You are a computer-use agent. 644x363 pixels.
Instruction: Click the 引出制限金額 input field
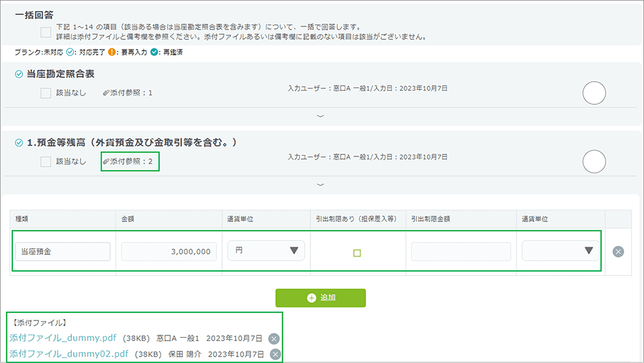coord(460,252)
